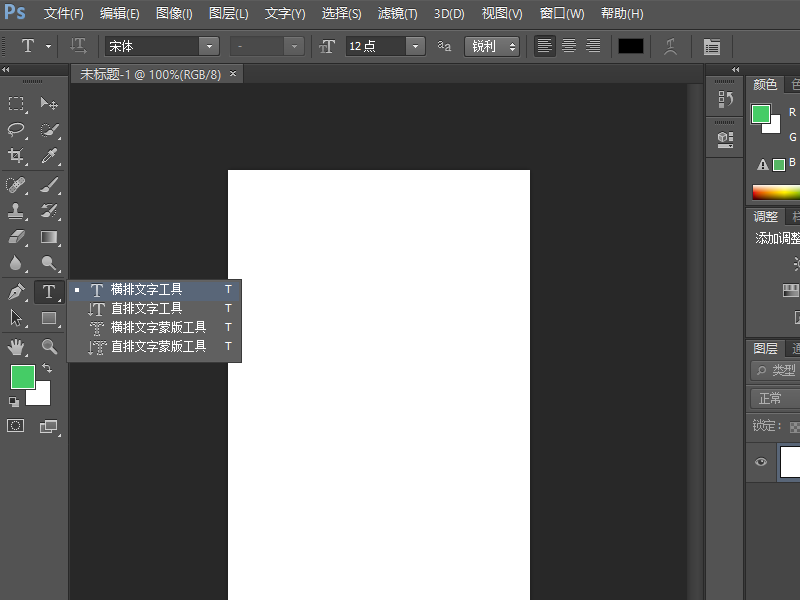Change the screen mode
The image size is (800, 600).
(49, 426)
